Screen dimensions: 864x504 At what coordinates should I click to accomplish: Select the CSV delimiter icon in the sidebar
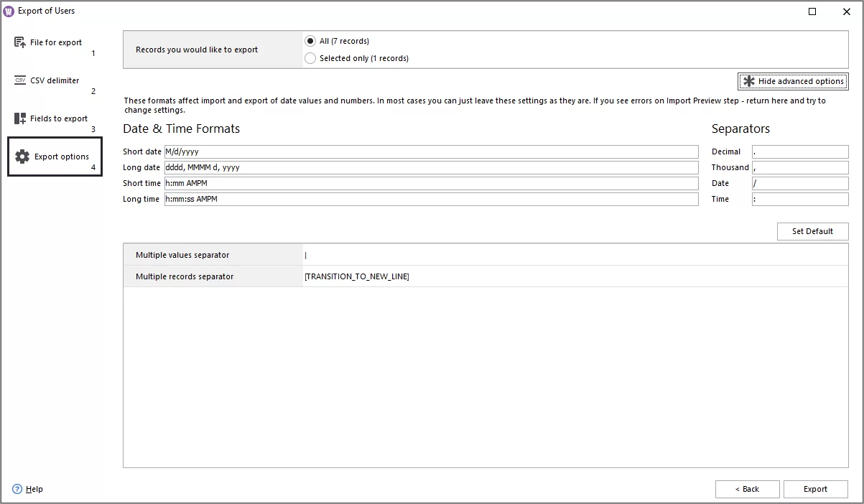coord(19,80)
